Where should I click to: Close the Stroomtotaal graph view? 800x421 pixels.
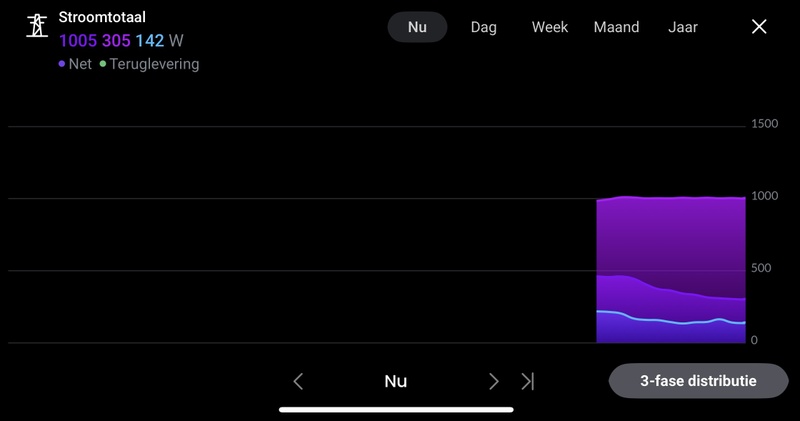click(x=760, y=27)
